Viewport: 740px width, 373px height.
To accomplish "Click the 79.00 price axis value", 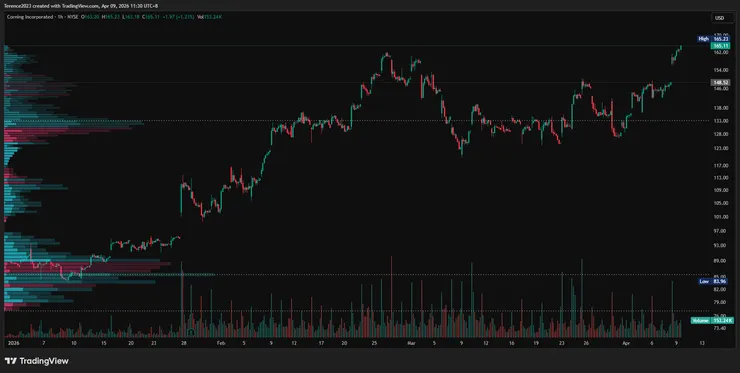I will click(720, 302).
